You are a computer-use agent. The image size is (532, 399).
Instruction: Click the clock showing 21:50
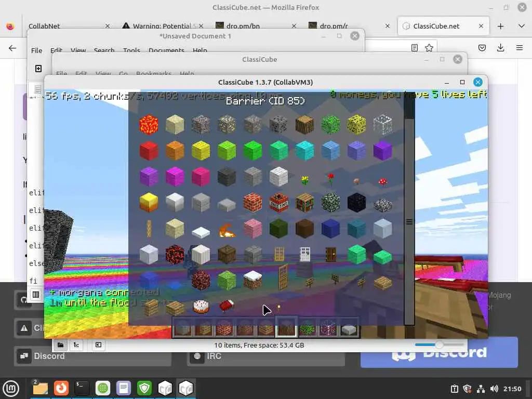(x=512, y=389)
